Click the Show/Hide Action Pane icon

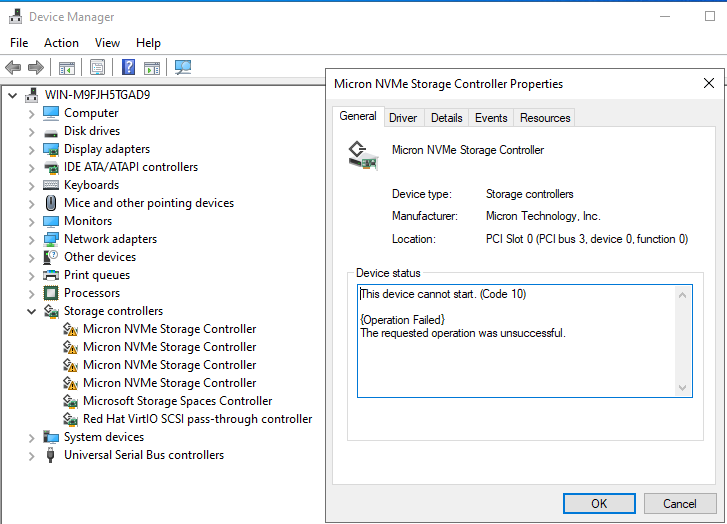pos(152,67)
